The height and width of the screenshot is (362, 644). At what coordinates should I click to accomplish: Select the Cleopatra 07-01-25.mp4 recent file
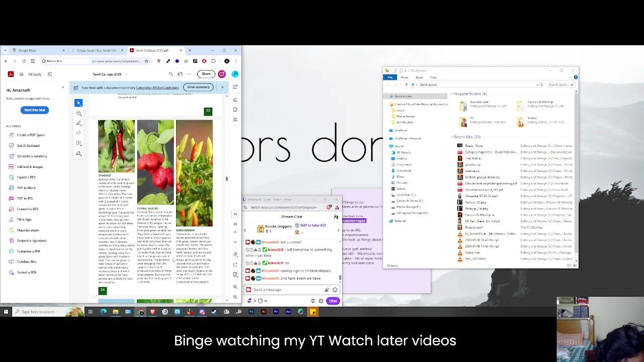tap(482, 196)
